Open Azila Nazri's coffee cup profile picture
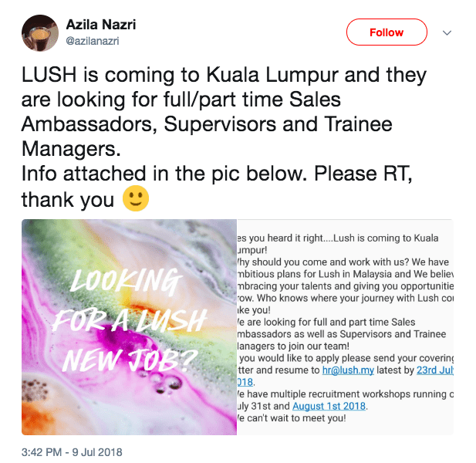The height and width of the screenshot is (463, 476). (x=40, y=32)
